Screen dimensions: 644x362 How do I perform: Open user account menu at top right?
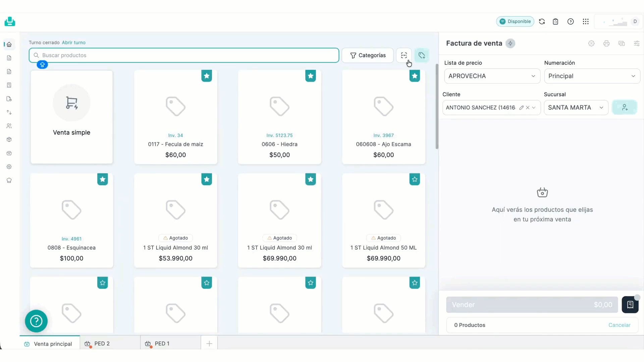pos(619,21)
